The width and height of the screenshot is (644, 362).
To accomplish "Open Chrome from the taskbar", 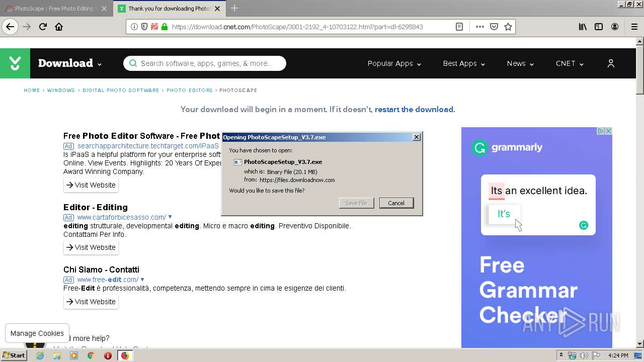I will 91,355.
